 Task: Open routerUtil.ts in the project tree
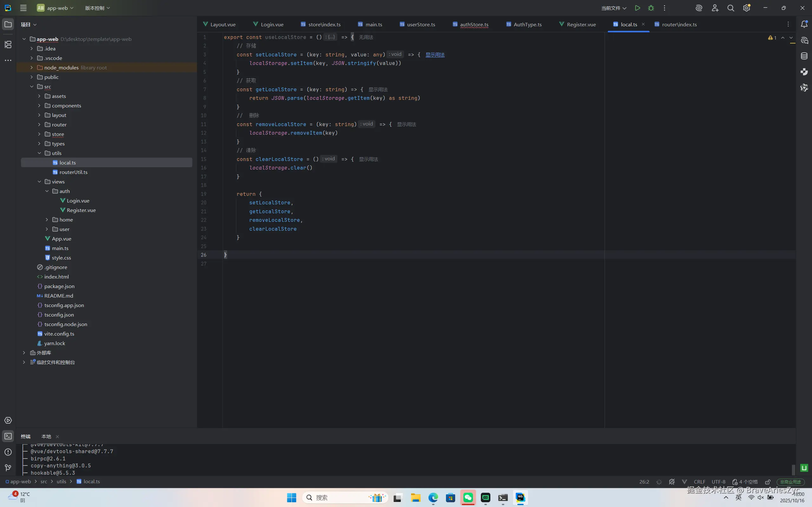73,172
